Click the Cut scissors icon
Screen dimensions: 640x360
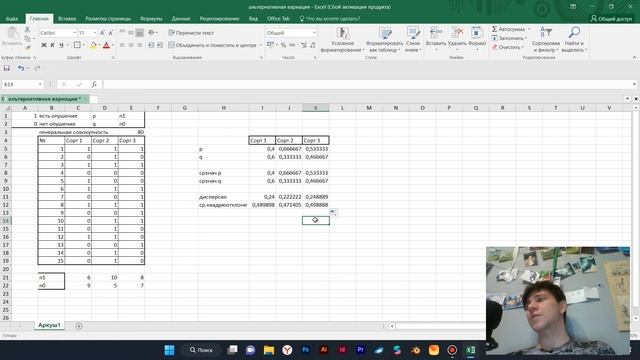pyautogui.click(x=27, y=29)
